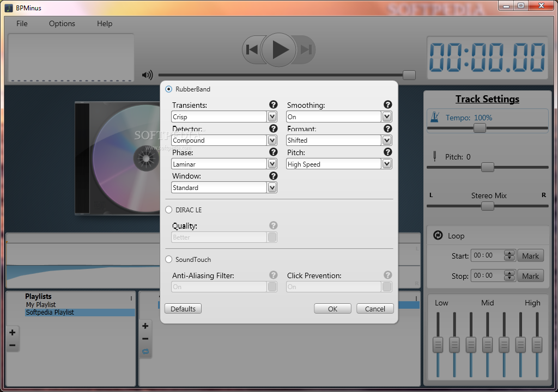The height and width of the screenshot is (392, 558).
Task: Click the BPMinus app icon in title bar
Action: [9, 8]
